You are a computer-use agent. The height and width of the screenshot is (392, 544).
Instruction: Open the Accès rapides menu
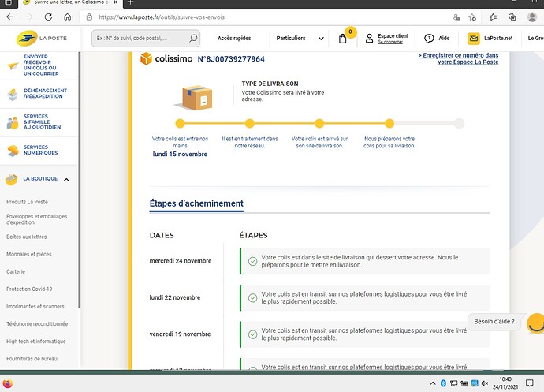pos(234,38)
